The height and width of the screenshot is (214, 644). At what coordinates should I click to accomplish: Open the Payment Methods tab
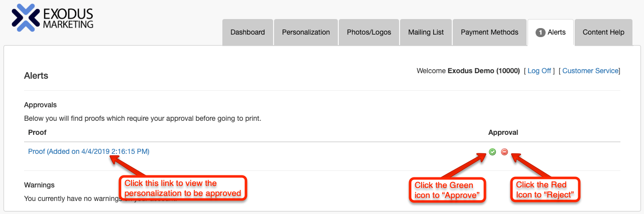pos(489,32)
